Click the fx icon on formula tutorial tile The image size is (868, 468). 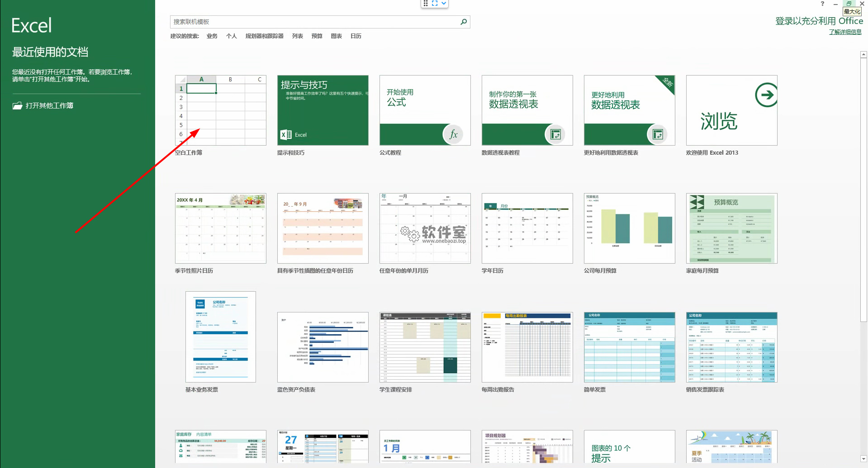pos(453,134)
